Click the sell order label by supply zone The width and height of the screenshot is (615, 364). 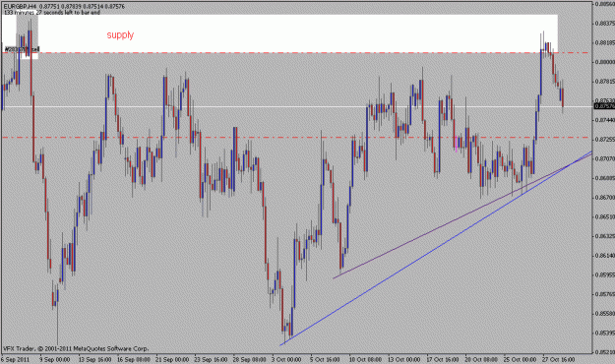coord(22,49)
